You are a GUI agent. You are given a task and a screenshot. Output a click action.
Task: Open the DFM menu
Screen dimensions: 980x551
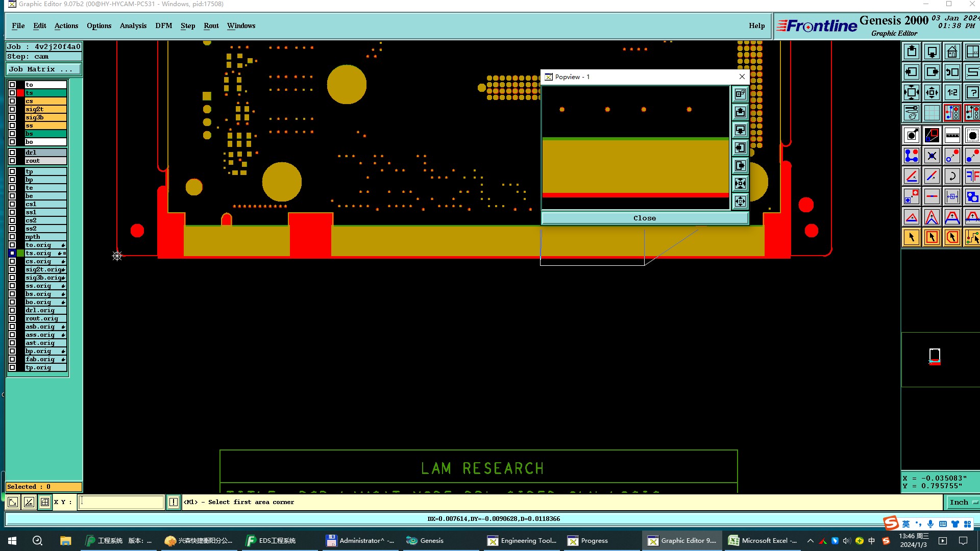[x=163, y=26]
